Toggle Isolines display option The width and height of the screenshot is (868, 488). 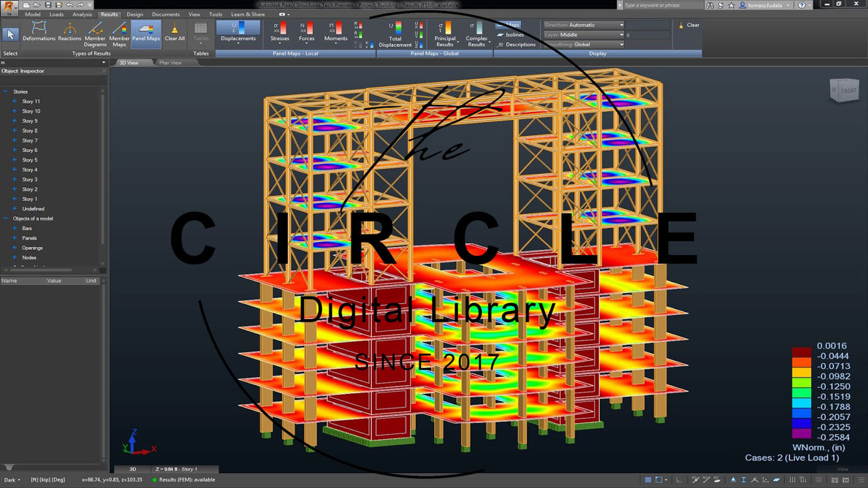tap(514, 35)
